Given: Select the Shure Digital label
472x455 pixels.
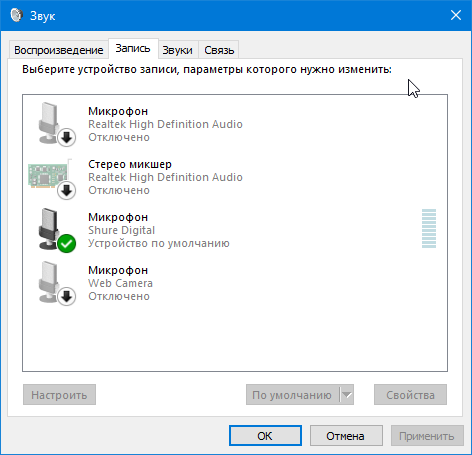Looking at the screenshot, I should (x=122, y=230).
